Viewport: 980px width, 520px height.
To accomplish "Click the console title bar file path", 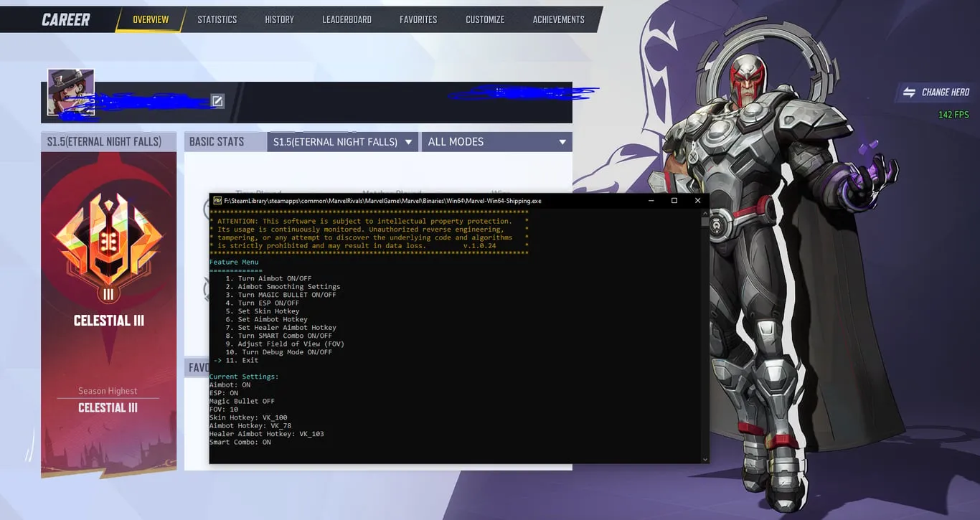I will [382, 201].
